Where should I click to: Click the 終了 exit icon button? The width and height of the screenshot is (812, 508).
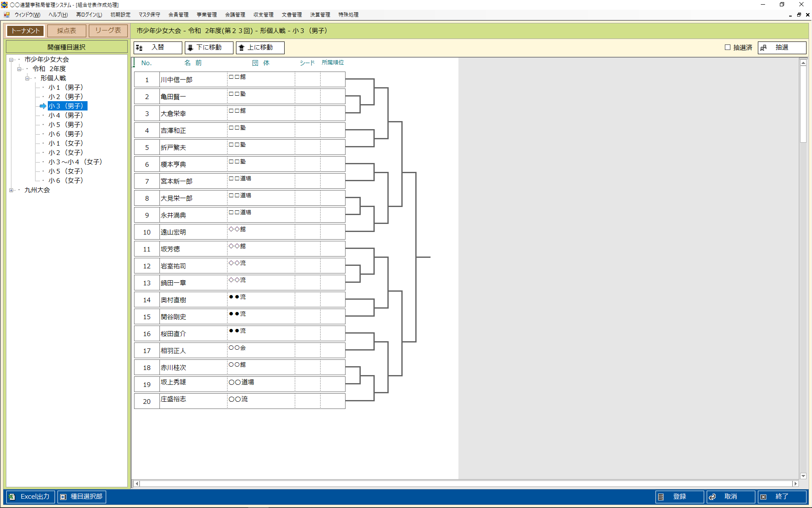(x=763, y=497)
